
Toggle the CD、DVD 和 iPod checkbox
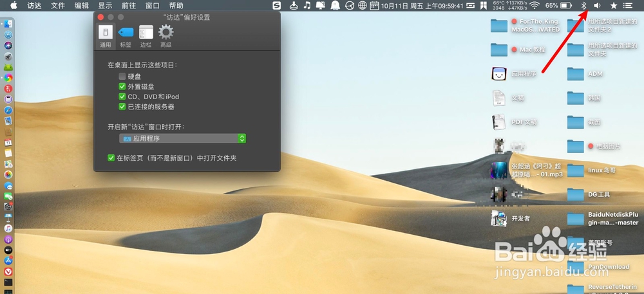coord(122,96)
